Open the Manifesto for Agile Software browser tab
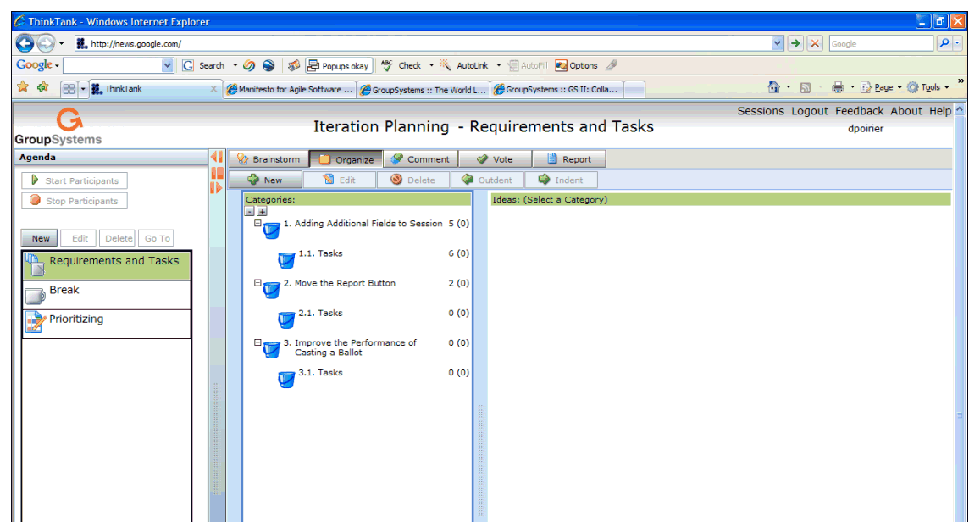The image size is (980, 522). coord(290,89)
